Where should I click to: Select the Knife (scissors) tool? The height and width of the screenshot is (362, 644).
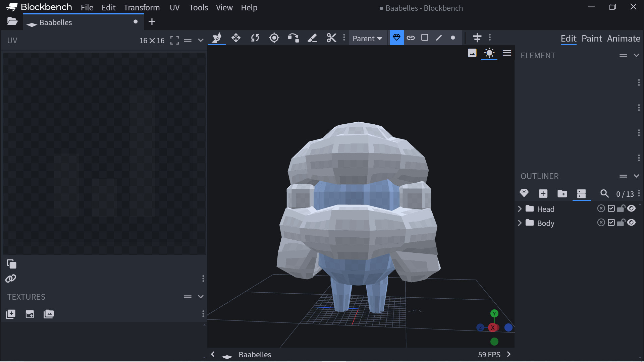tap(331, 38)
